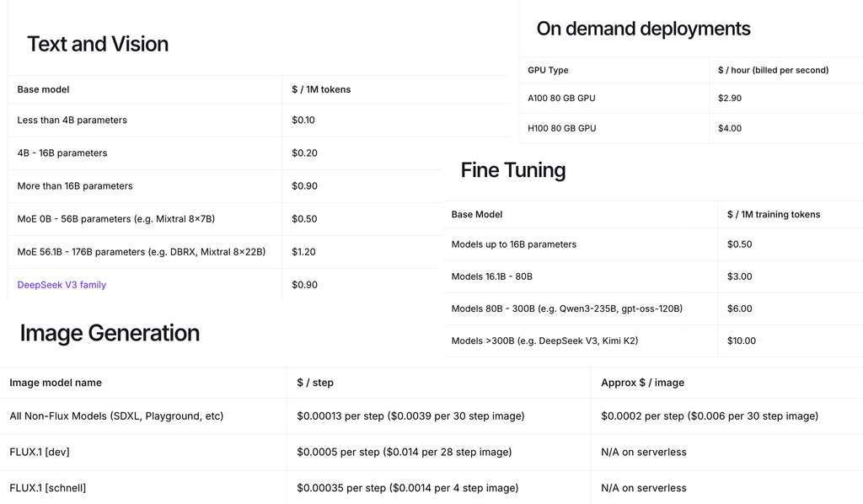Select the A100 80 GB GPU row
This screenshot has width=863, height=504.
pyautogui.click(x=561, y=99)
